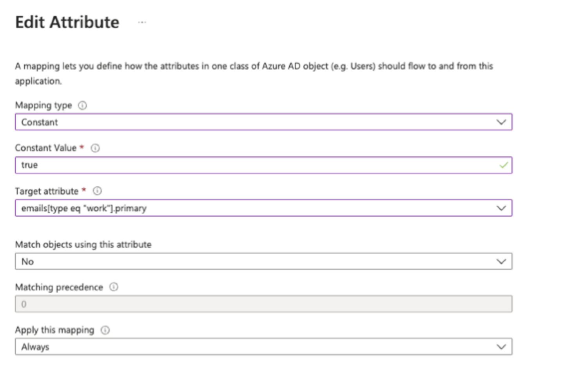This screenshot has height=376, width=588.
Task: Open the Match objects dropdown showing No
Action: click(263, 261)
